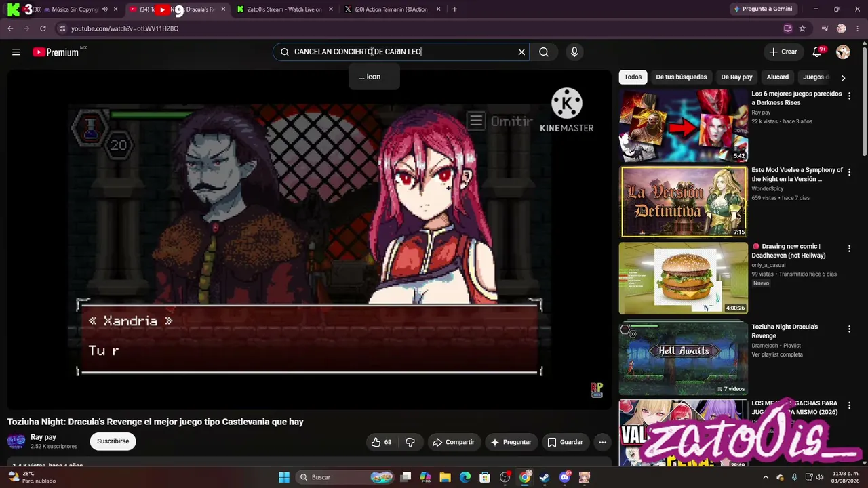The height and width of the screenshot is (488, 868).
Task: Clear the YouTube search box text
Action: [x=521, y=52]
